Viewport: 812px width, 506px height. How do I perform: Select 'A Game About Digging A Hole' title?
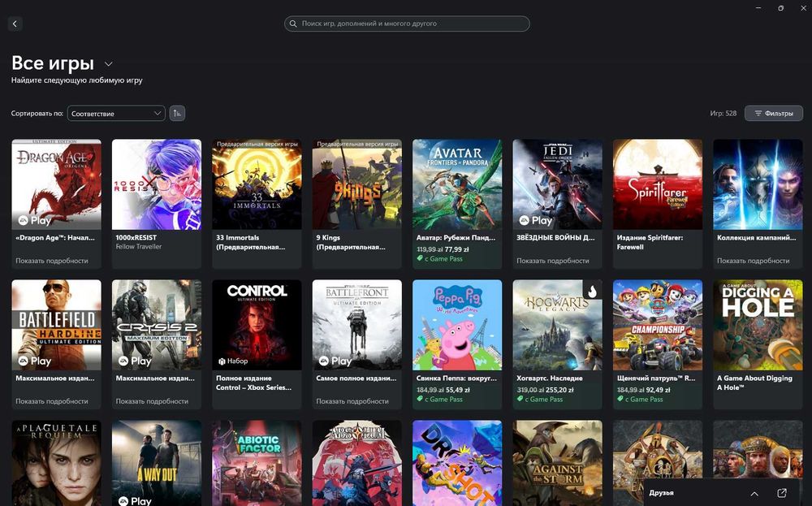point(754,383)
